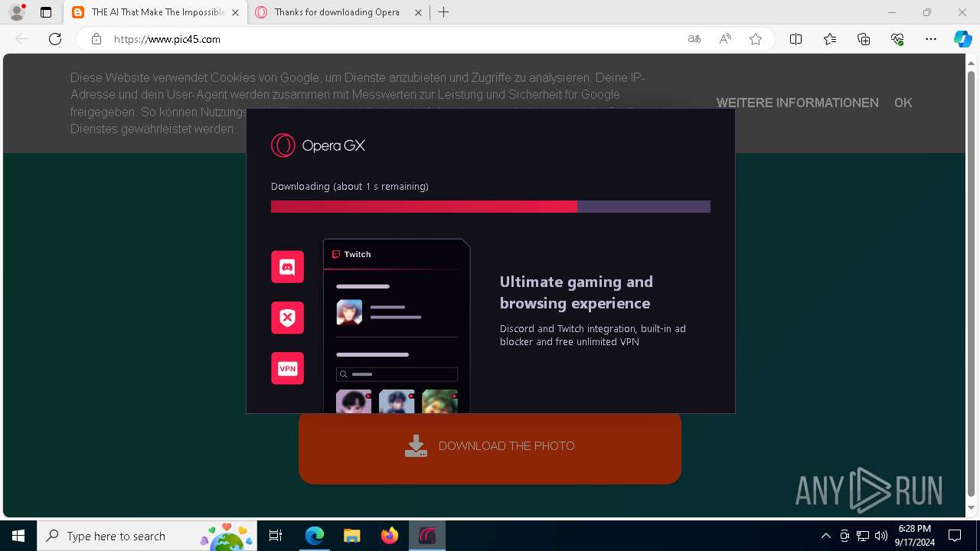The width and height of the screenshot is (980, 551).
Task: Open Browser essentials heart icon
Action: click(897, 39)
